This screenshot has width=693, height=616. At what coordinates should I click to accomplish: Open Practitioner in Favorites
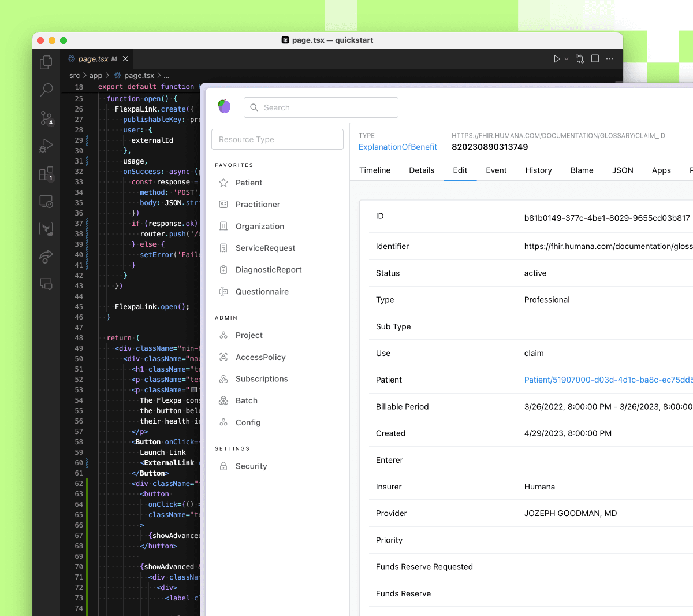(258, 205)
